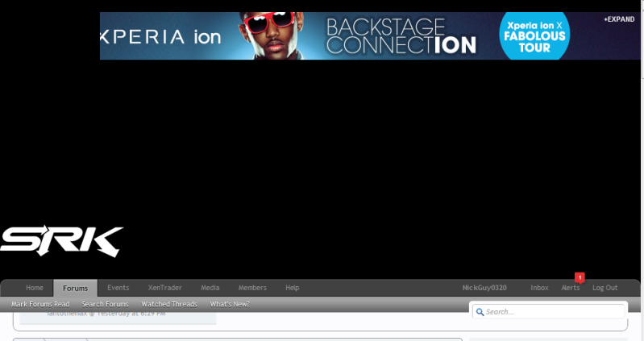Screen dimensions: 644x341
Task: Open the Members tab
Action: [x=252, y=288]
